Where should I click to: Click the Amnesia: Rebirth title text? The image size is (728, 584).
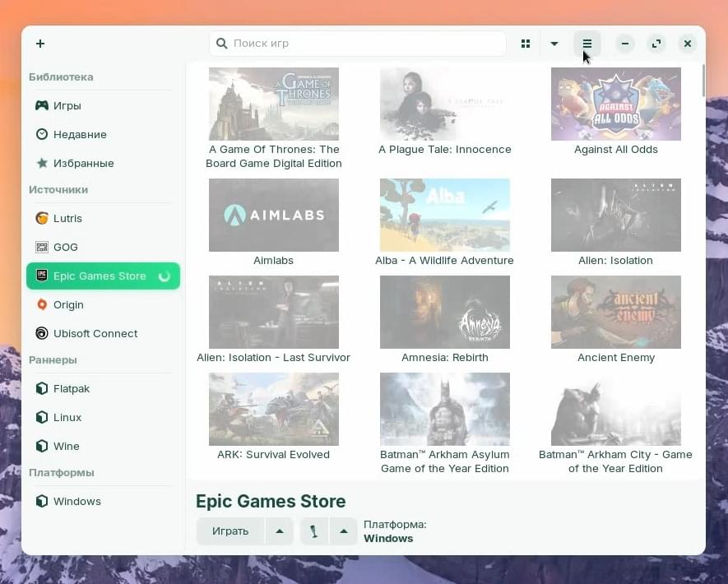[445, 358]
